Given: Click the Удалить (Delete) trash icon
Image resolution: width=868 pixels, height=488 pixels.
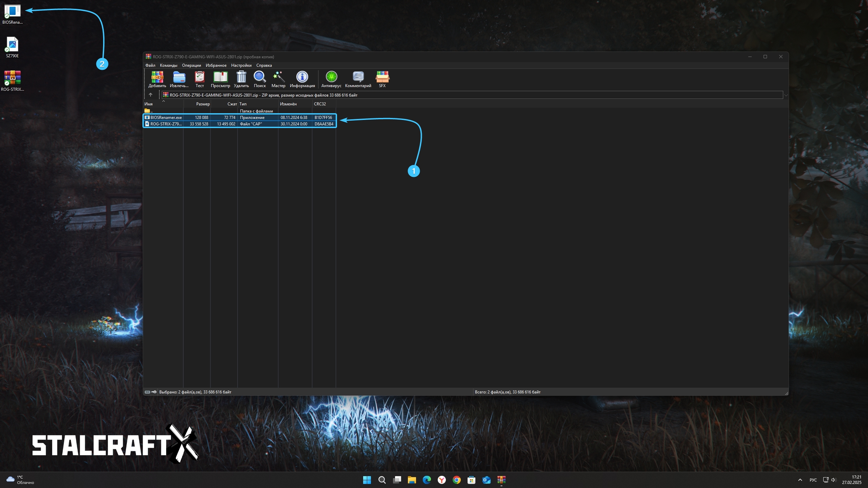Looking at the screenshot, I should [x=241, y=79].
